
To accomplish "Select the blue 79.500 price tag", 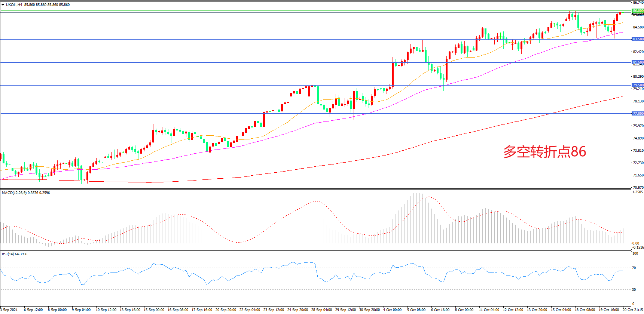I will coord(638,85).
